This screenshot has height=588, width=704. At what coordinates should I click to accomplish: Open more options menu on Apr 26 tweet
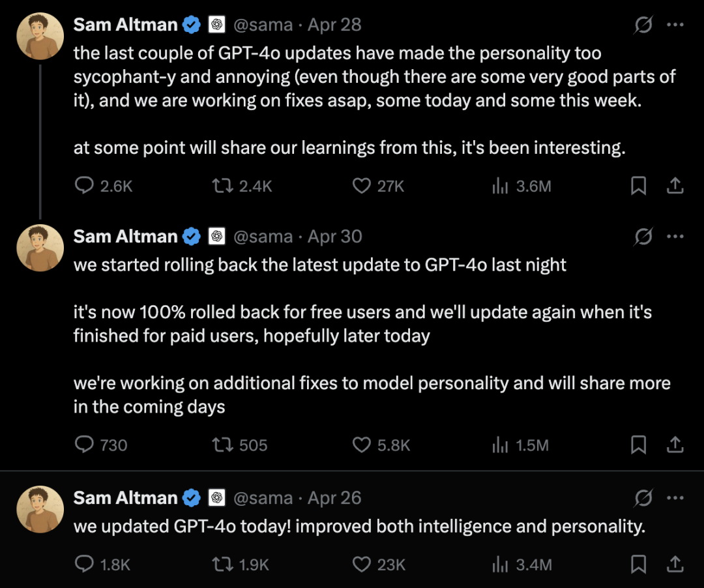coord(675,498)
